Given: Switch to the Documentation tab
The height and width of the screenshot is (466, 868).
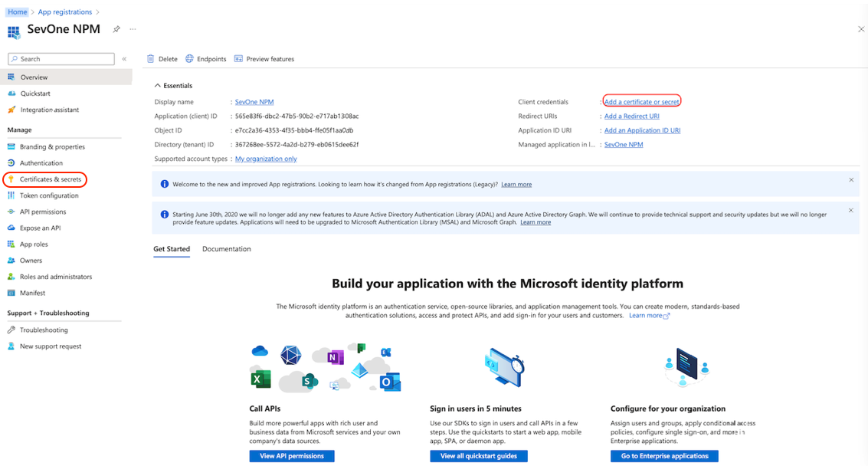Looking at the screenshot, I should click(227, 249).
